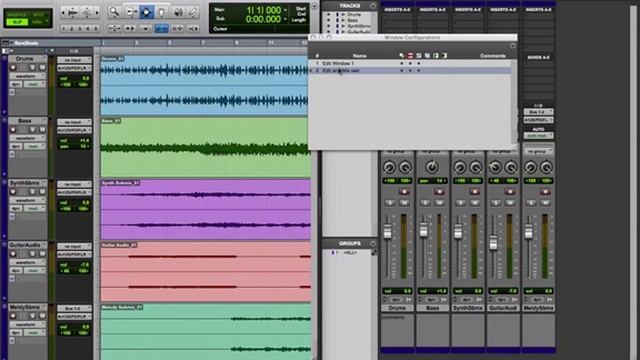This screenshot has height=360, width=640.
Task: Select the ALL group in GROUPS list
Action: 350,253
